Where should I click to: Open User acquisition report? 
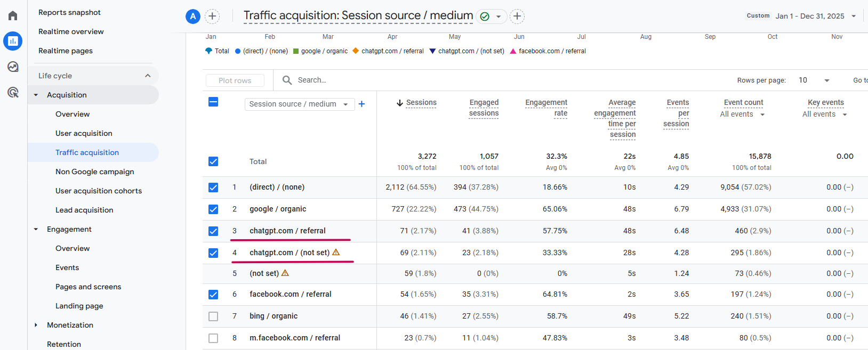tap(84, 133)
